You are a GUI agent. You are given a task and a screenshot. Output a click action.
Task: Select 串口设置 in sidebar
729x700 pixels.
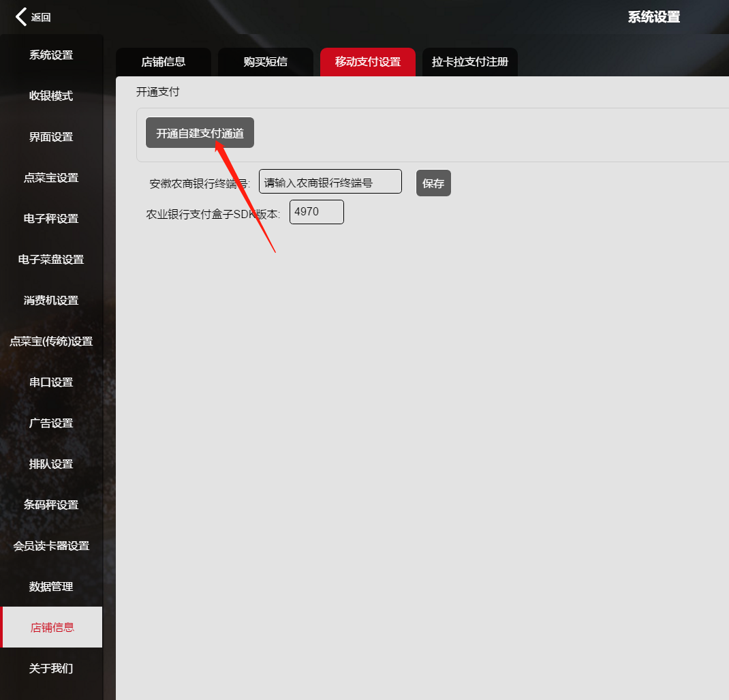[x=51, y=382]
